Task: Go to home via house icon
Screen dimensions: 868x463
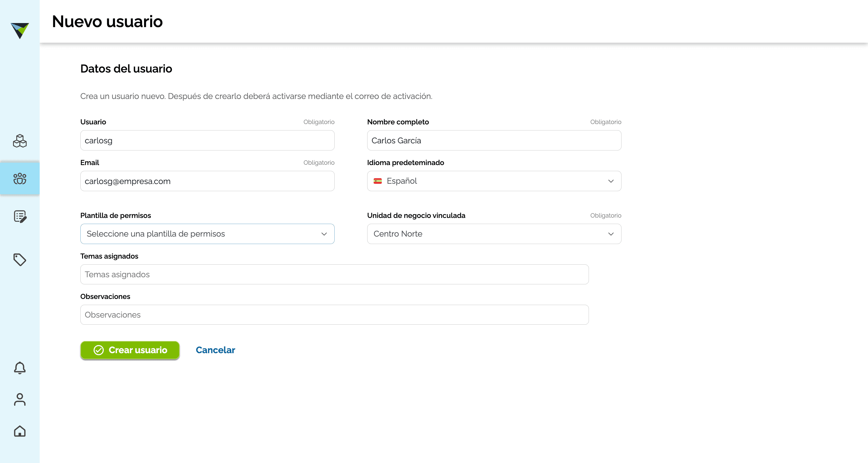Action: [20, 431]
